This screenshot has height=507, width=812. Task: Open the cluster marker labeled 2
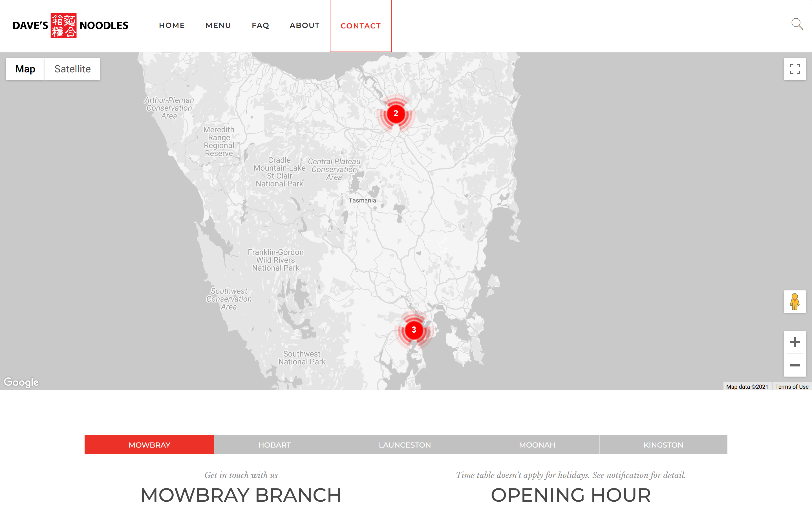click(396, 114)
